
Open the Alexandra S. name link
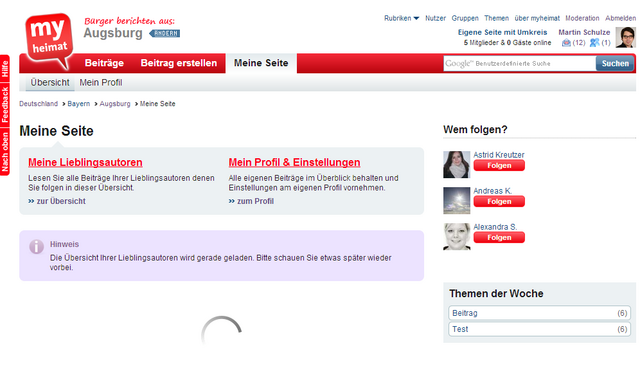495,227
